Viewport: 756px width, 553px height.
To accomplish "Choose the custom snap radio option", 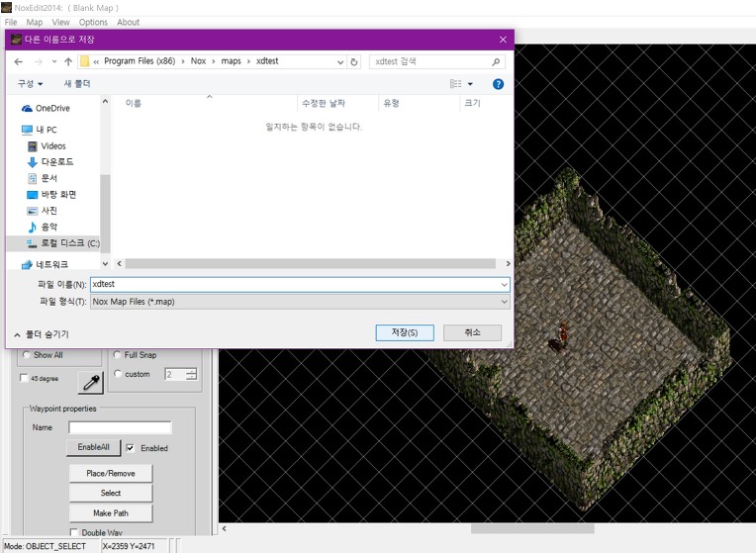I will click(x=118, y=374).
